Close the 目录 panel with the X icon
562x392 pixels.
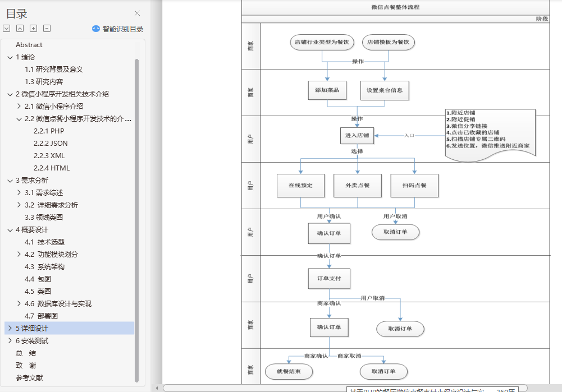point(138,13)
